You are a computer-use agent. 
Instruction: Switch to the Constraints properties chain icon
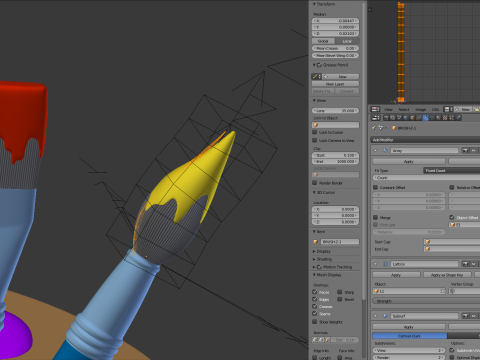tap(419, 118)
